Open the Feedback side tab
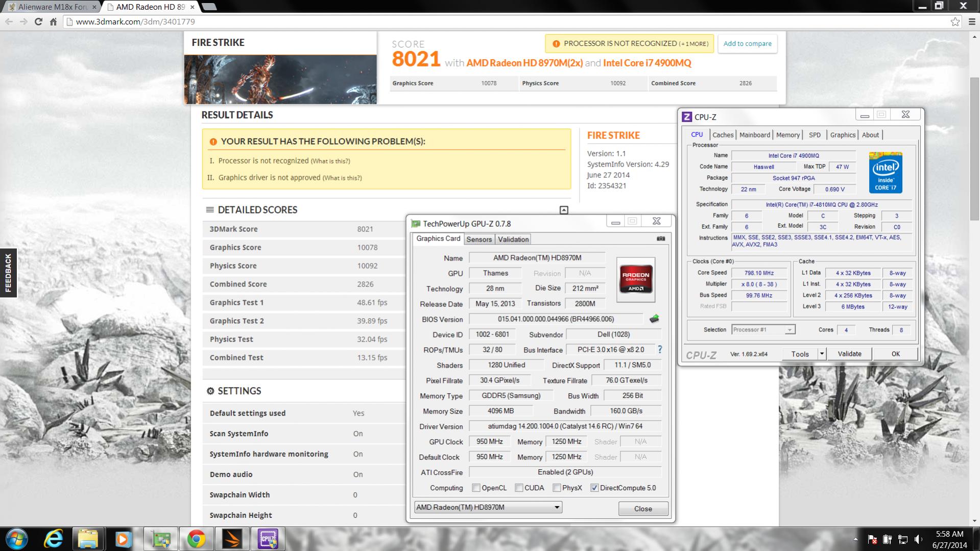980x551 pixels. [8, 273]
